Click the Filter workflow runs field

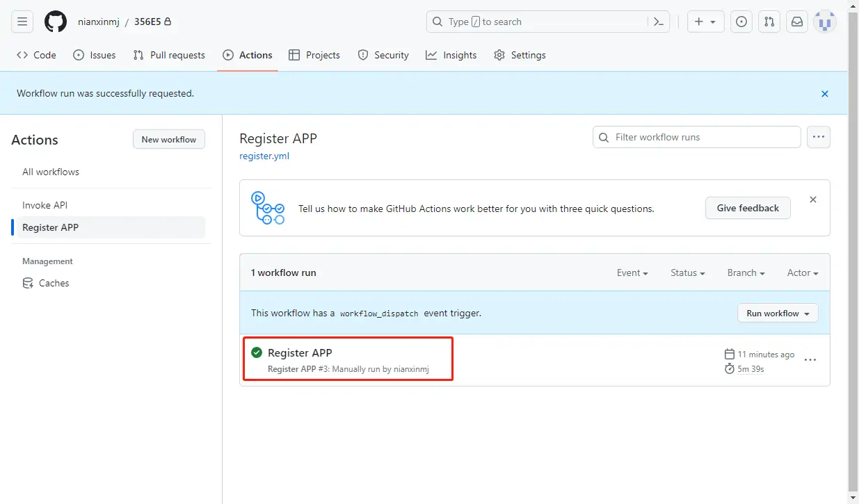coord(696,137)
